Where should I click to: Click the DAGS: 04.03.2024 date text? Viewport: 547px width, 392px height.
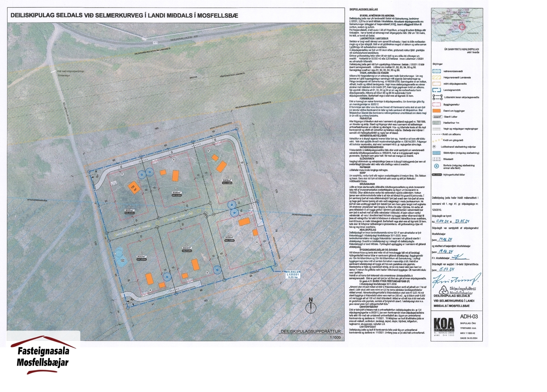[x=469, y=338]
